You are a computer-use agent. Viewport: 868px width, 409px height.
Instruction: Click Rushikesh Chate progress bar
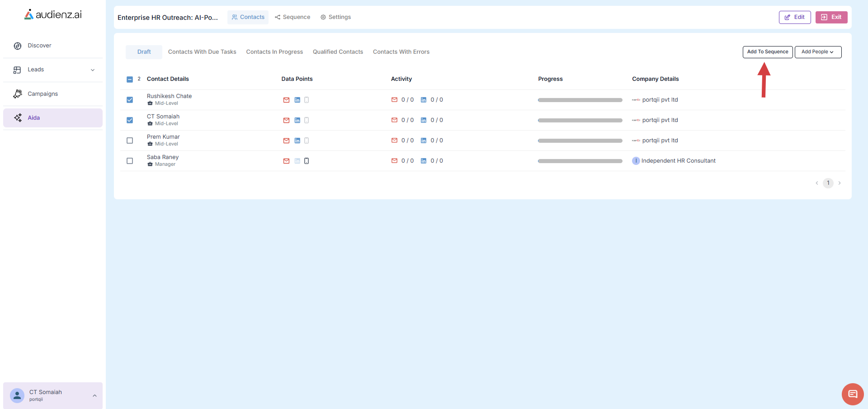(x=580, y=100)
